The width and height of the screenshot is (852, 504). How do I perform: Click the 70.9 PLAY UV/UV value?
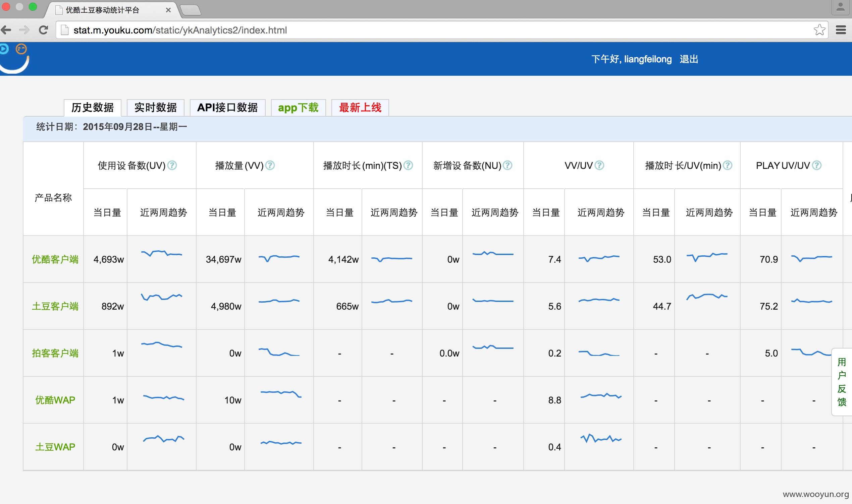click(x=769, y=259)
